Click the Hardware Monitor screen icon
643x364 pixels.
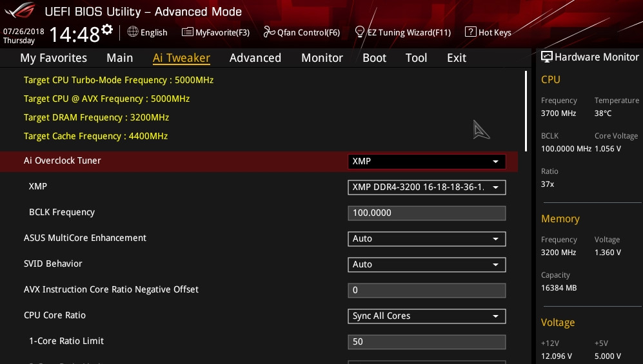coord(547,57)
